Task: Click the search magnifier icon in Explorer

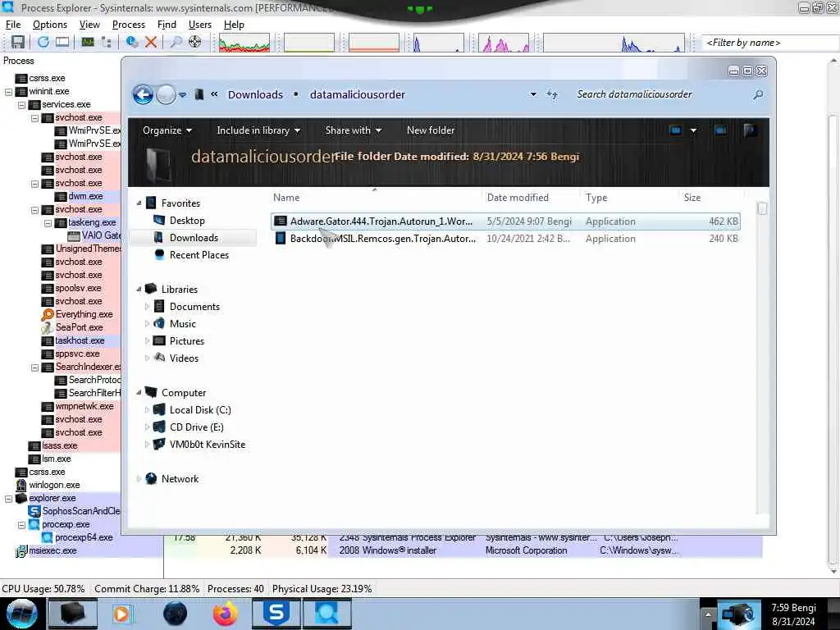Action: (758, 95)
